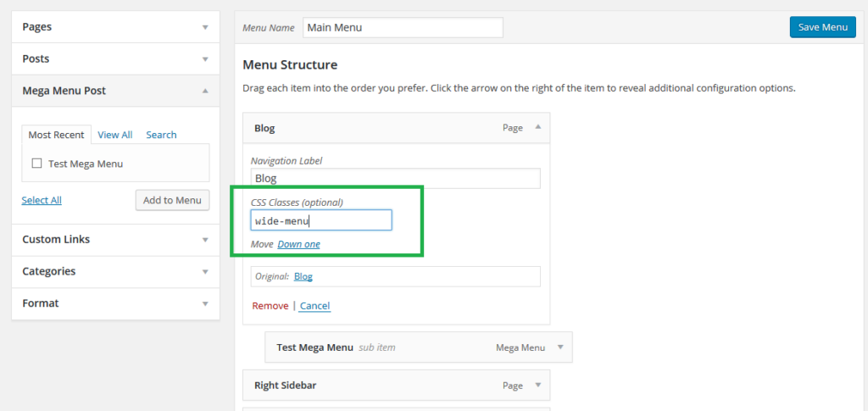This screenshot has width=868, height=411.
Task: Expand the Posts panel arrow
Action: [204, 59]
